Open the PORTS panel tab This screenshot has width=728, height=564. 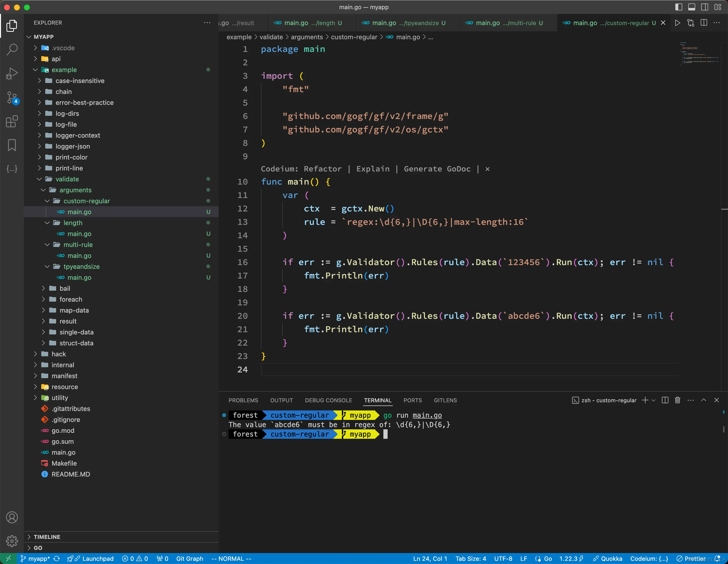coord(413,400)
